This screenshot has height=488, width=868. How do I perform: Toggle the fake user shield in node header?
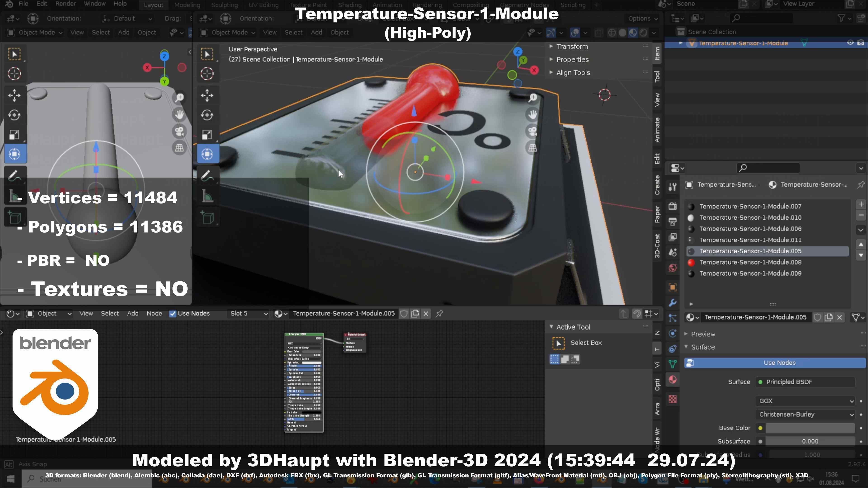(x=404, y=314)
